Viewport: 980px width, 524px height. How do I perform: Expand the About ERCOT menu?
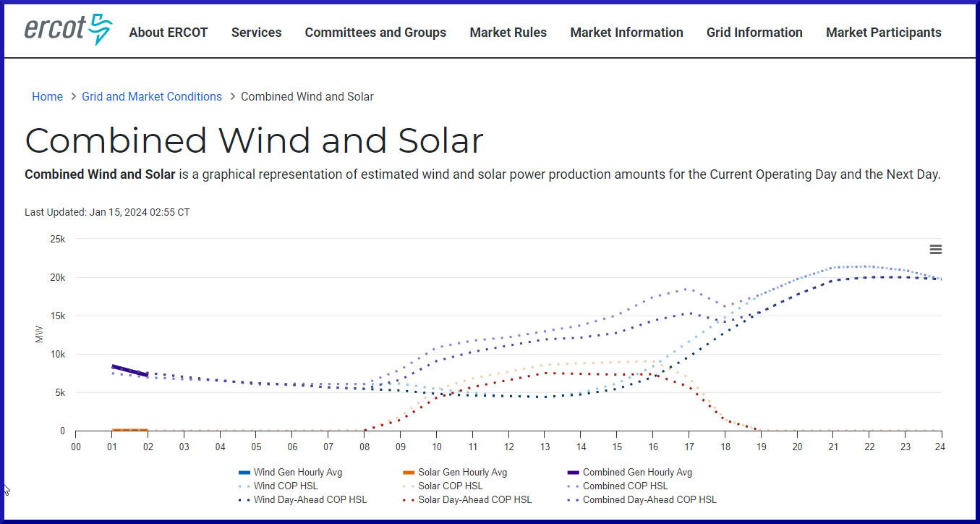169,33
